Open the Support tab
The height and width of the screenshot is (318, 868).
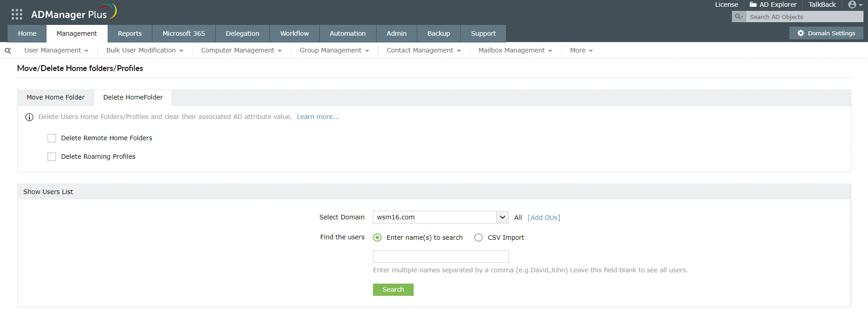(x=483, y=33)
